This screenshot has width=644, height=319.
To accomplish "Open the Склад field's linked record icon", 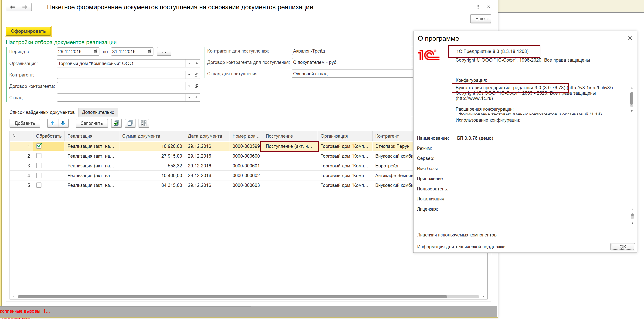I will [197, 98].
